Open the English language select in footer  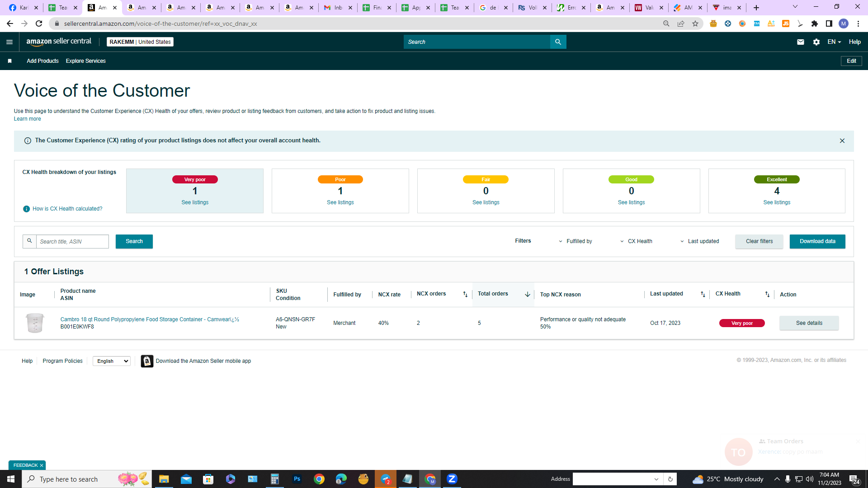112,361
